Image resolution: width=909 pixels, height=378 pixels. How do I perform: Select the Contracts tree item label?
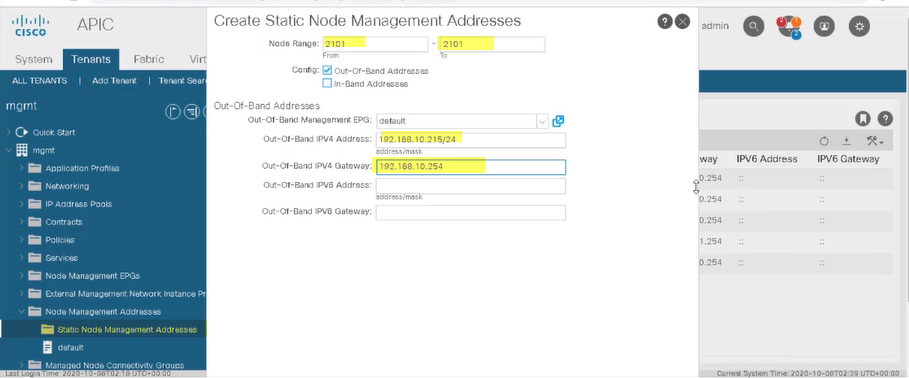click(x=64, y=222)
